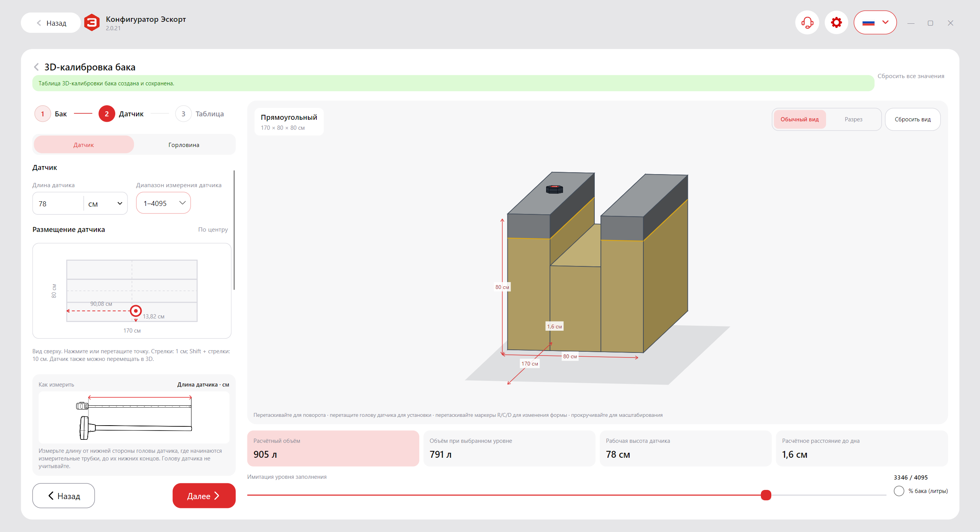Toggle the % бака (литры) radio option
This screenshot has height=532, width=980.
(899, 491)
